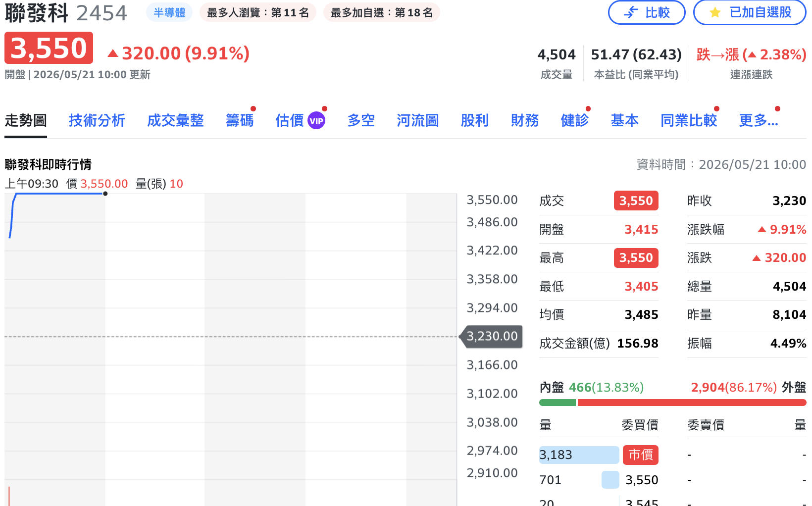812x506 pixels.
Task: Click the 內盤 green proportion bar
Action: tap(558, 403)
